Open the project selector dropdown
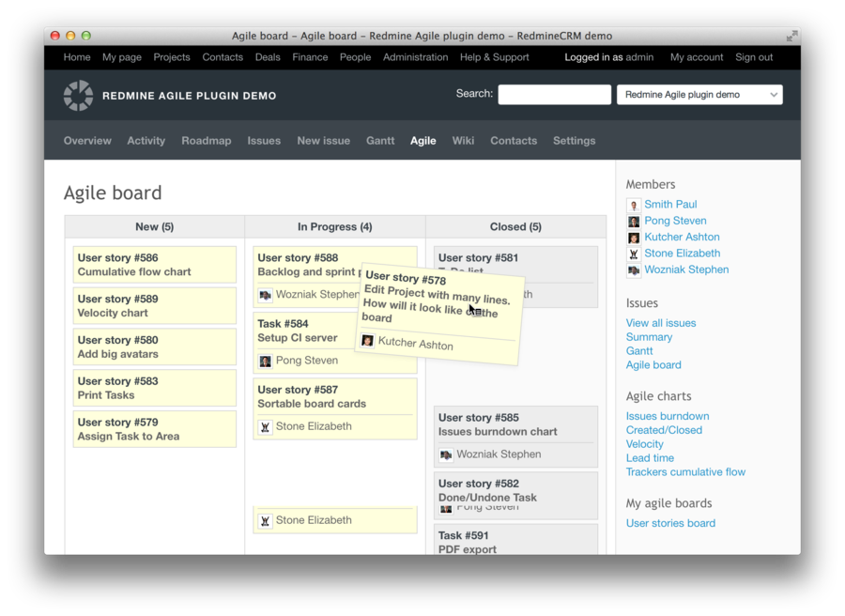Screen dimensions: 845x616 (699, 95)
